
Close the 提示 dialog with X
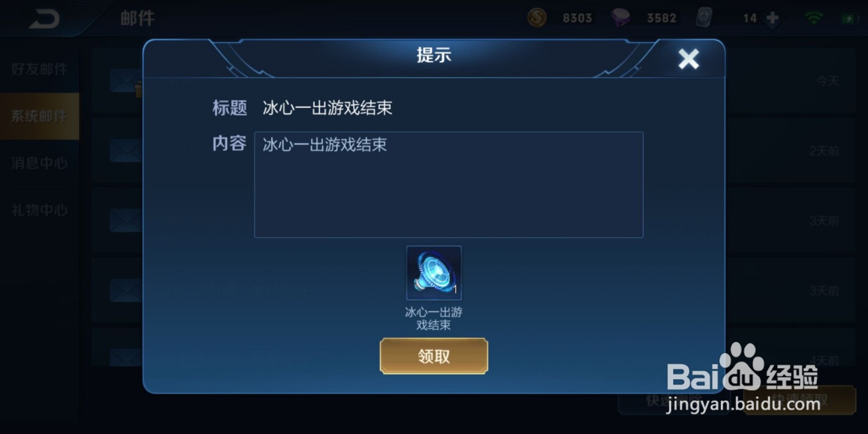pos(688,59)
